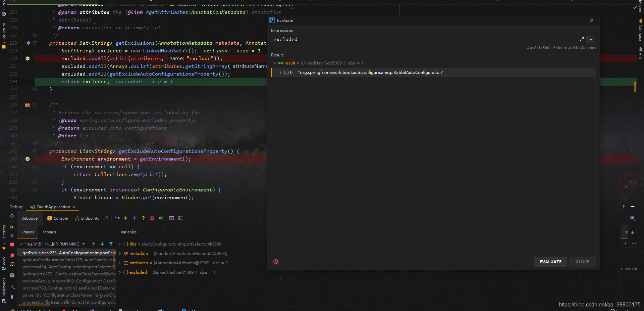Expand 'this' variable node
The height and width of the screenshot is (311, 644).
coord(120,244)
